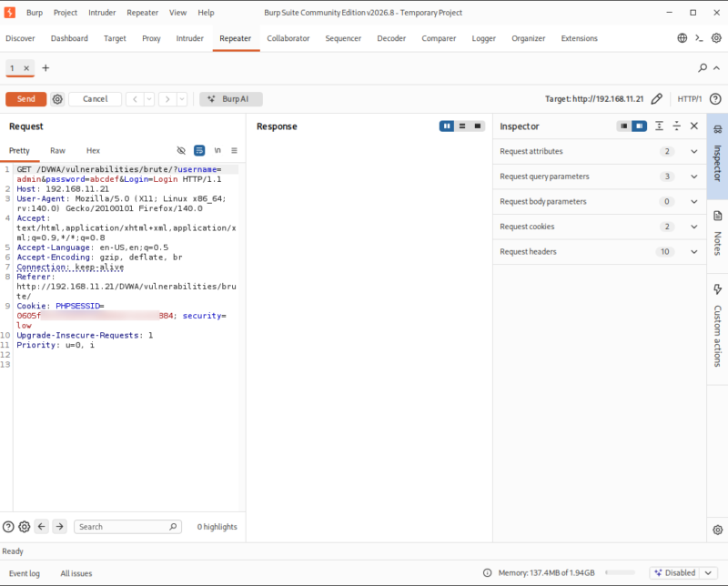Open the AI Disabled dropdown
Viewport: 728px width, 586px height.
coord(709,573)
